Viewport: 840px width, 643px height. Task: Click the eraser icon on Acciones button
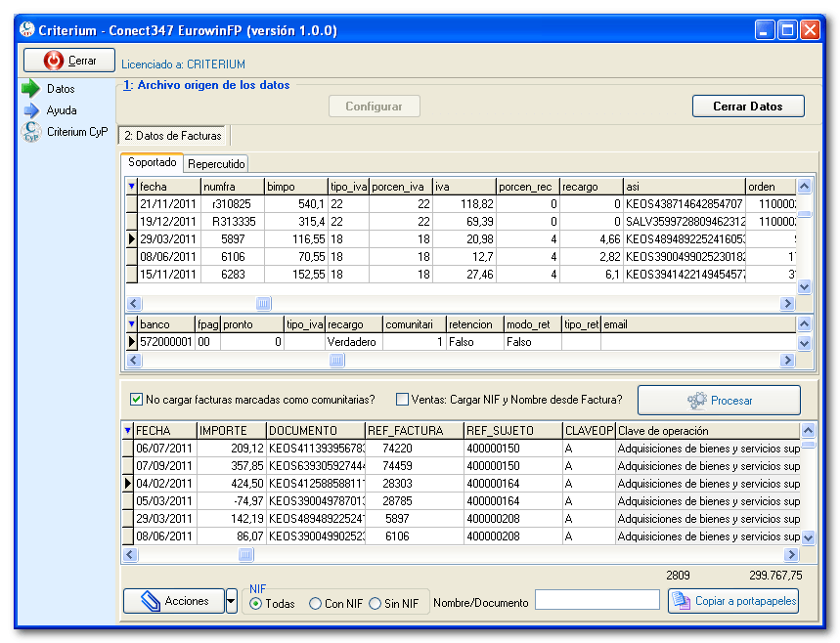click(x=151, y=601)
